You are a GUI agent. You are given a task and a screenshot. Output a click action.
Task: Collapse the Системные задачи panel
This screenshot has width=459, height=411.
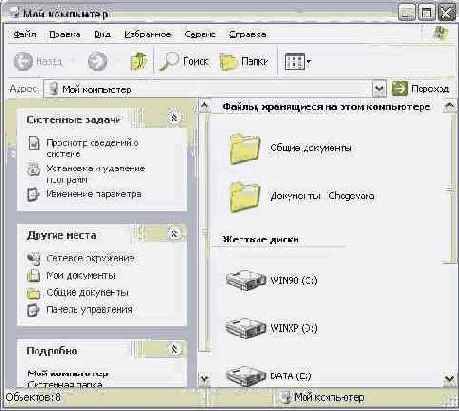point(174,117)
